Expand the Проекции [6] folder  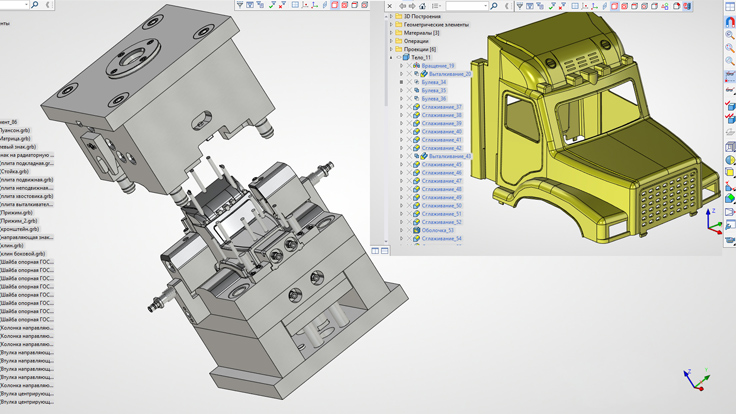pyautogui.click(x=391, y=49)
